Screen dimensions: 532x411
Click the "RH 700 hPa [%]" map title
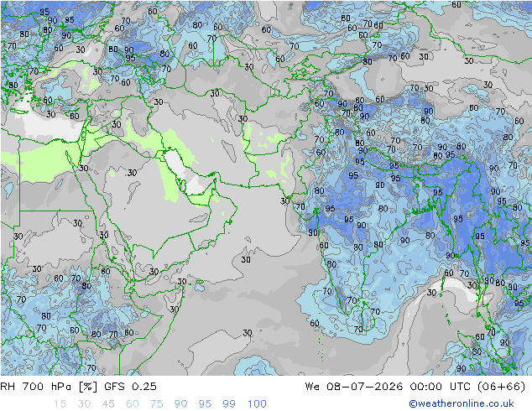click(x=50, y=387)
